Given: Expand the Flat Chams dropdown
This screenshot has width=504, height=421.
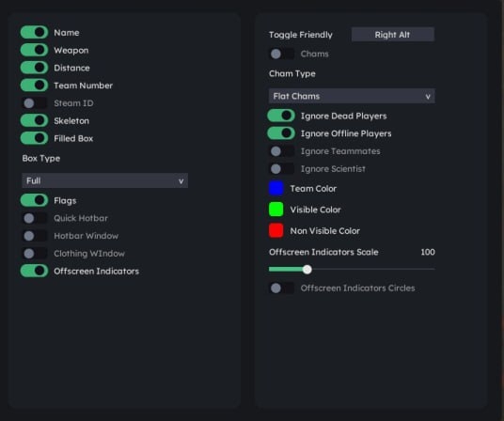Looking at the screenshot, I should 352,96.
